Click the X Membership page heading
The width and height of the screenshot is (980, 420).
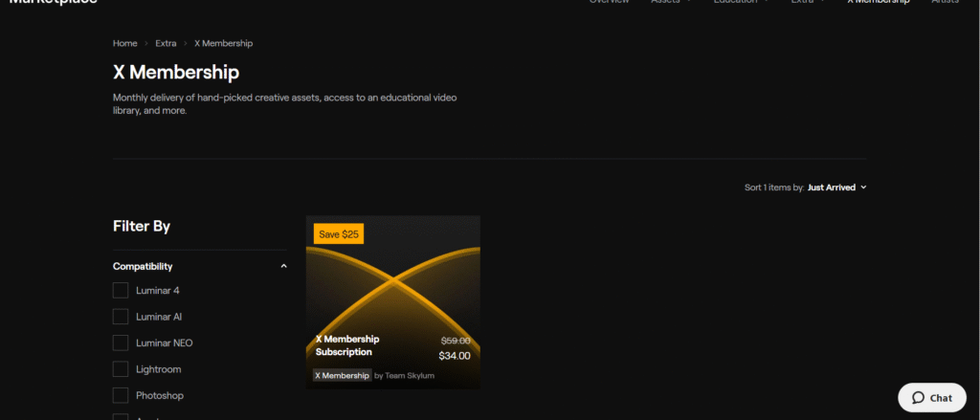click(x=176, y=73)
